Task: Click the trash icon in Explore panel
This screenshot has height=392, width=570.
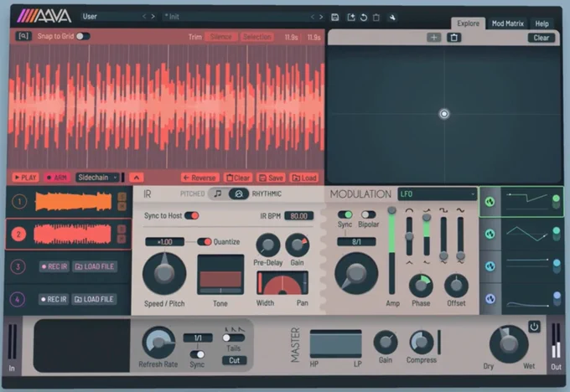Action: [x=453, y=38]
